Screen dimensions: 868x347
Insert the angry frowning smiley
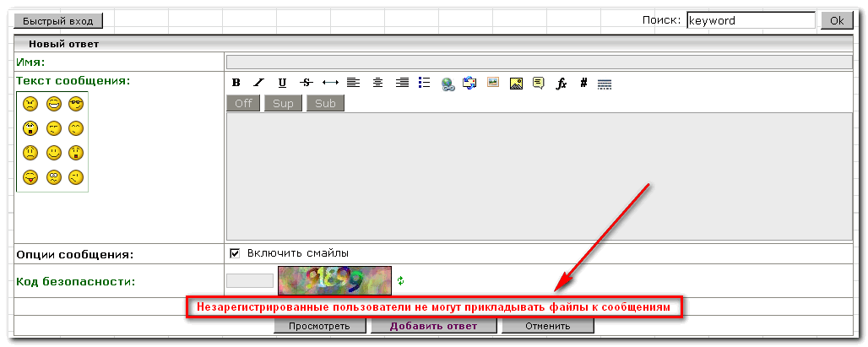coord(30,104)
